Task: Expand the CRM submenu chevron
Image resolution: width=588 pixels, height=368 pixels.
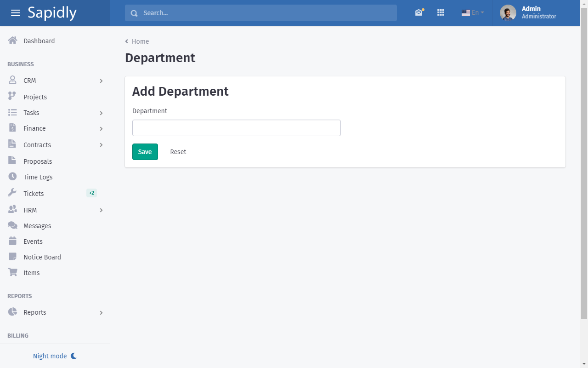Action: click(x=101, y=81)
